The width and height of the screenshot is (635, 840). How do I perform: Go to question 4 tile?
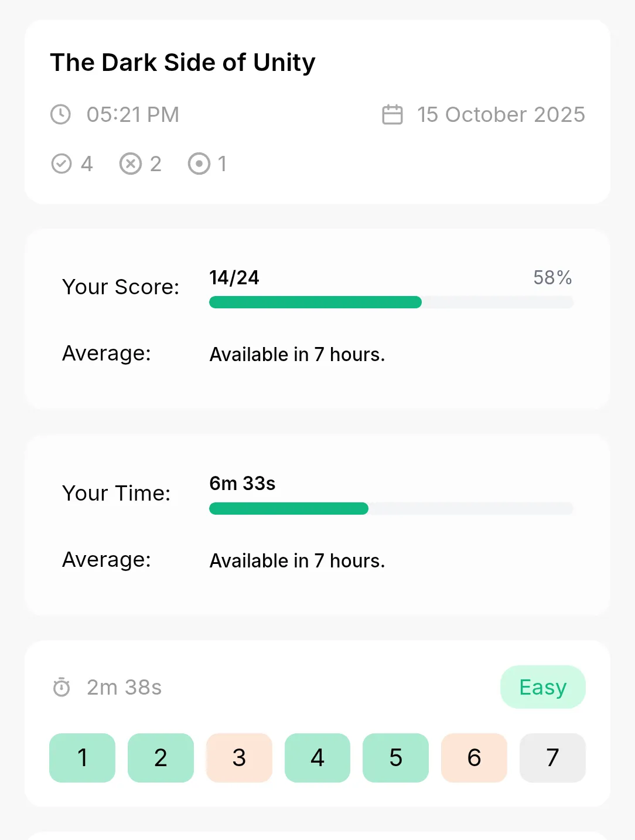pyautogui.click(x=317, y=757)
